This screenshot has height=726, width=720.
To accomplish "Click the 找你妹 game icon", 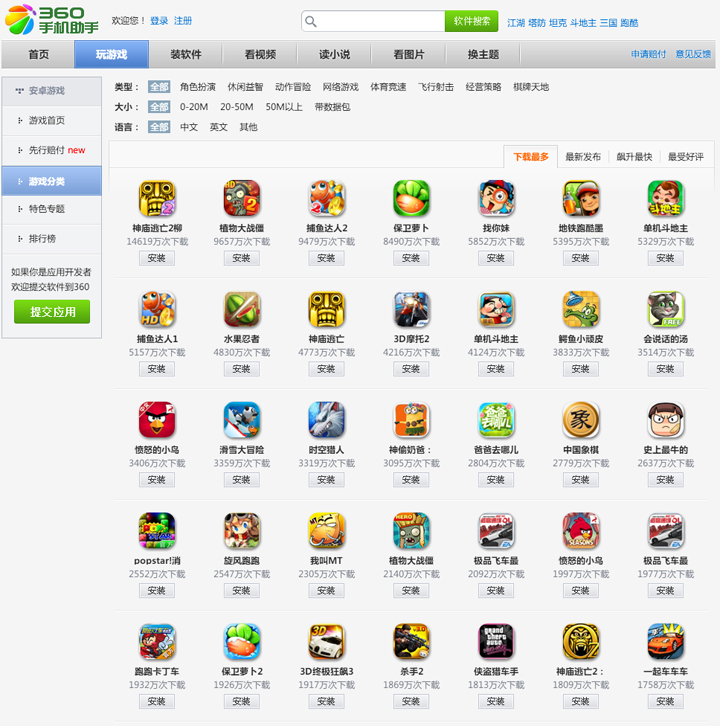I will 496,199.
